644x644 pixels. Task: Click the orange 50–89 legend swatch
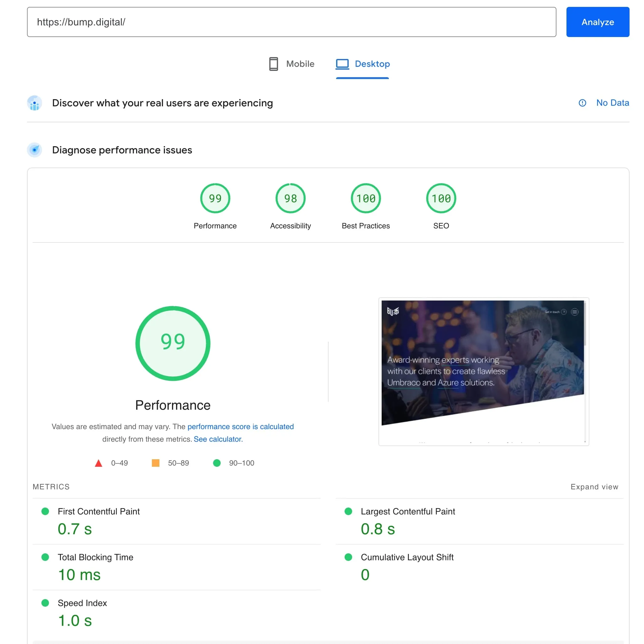click(155, 463)
